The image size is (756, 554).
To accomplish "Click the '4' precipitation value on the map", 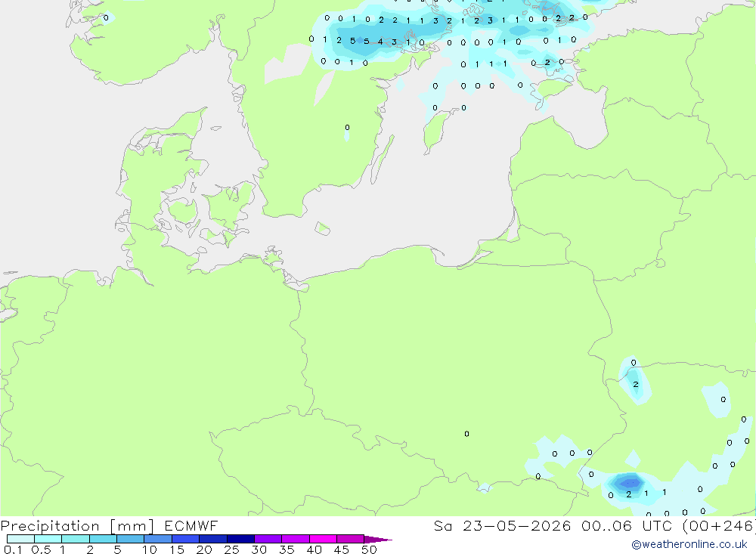I will tap(380, 42).
